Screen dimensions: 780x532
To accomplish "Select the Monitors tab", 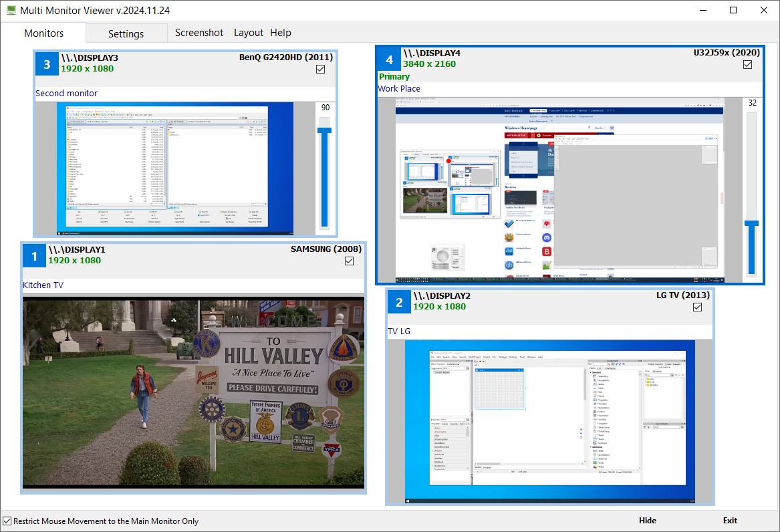I will 44,33.
